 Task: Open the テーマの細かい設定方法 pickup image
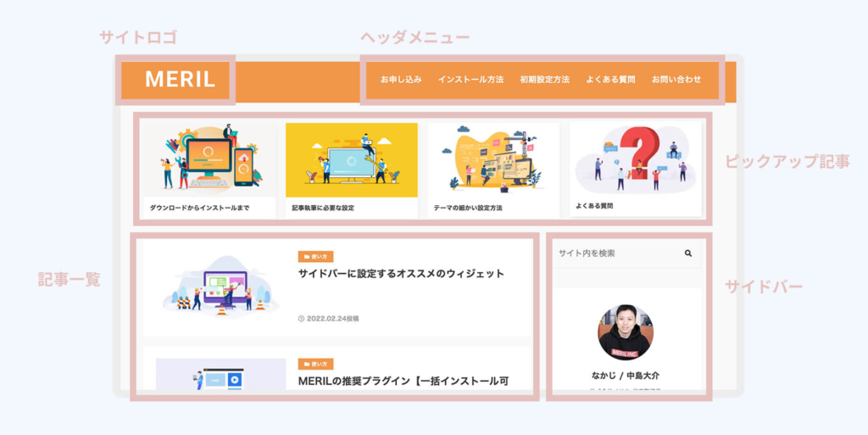493,159
